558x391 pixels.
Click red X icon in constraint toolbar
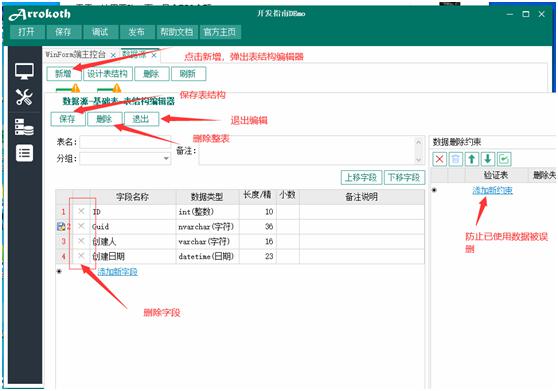click(439, 159)
